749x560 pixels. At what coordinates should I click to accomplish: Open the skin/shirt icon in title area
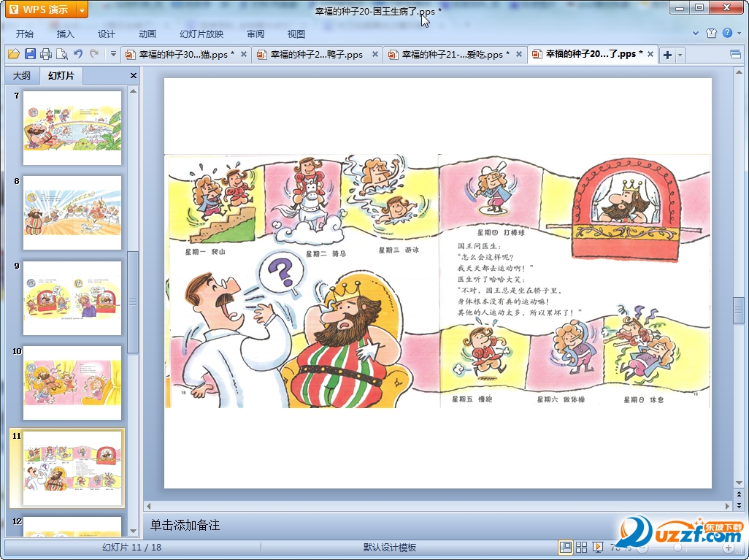711,33
